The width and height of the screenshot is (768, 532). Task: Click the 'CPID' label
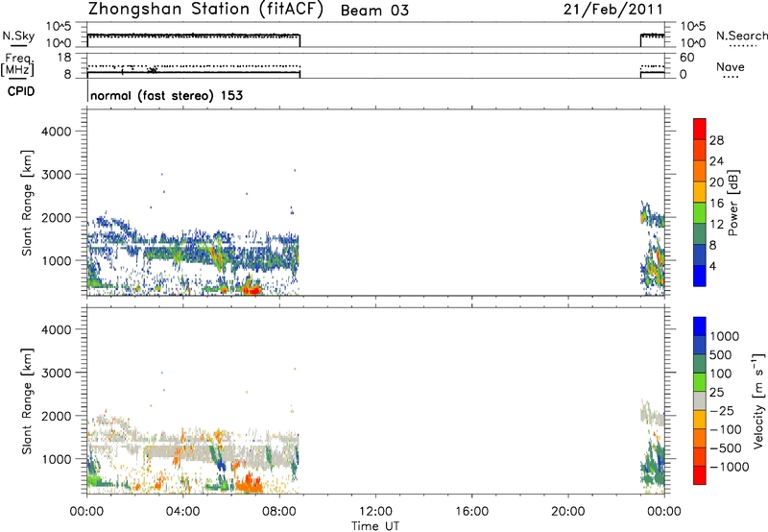[x=21, y=91]
